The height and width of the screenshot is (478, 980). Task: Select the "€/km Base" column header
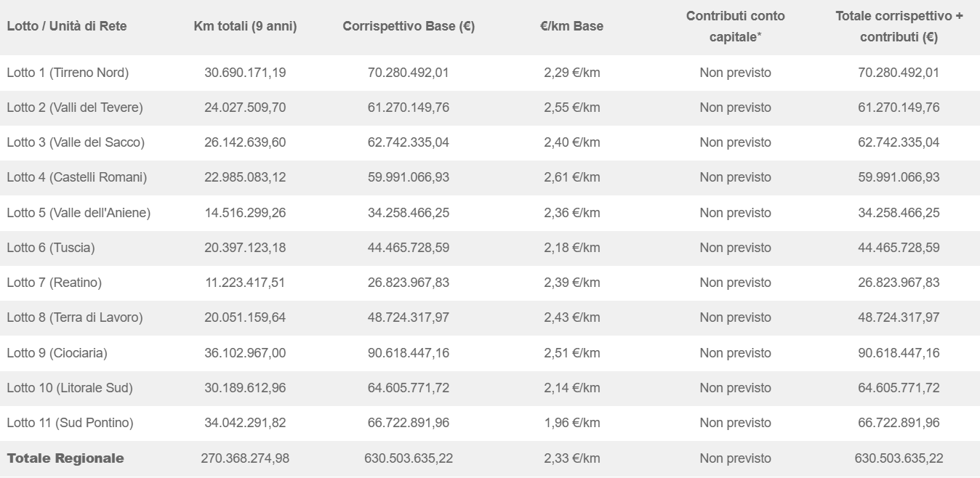coord(572,26)
